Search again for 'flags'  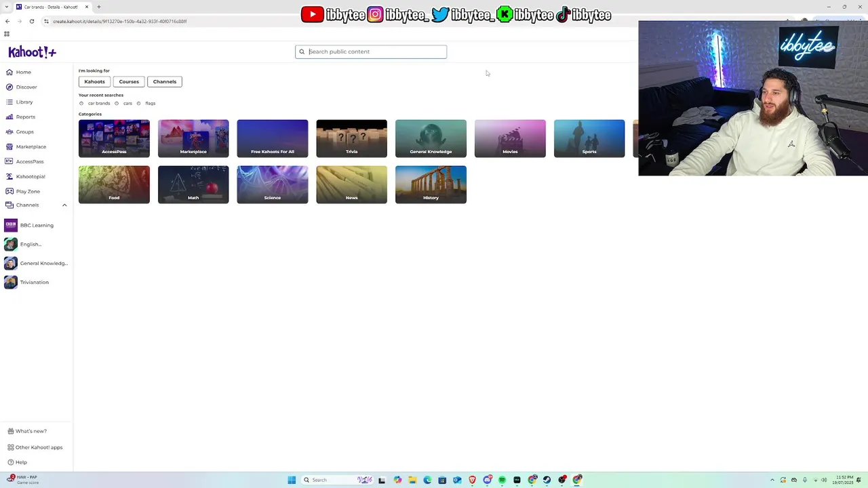pyautogui.click(x=150, y=103)
